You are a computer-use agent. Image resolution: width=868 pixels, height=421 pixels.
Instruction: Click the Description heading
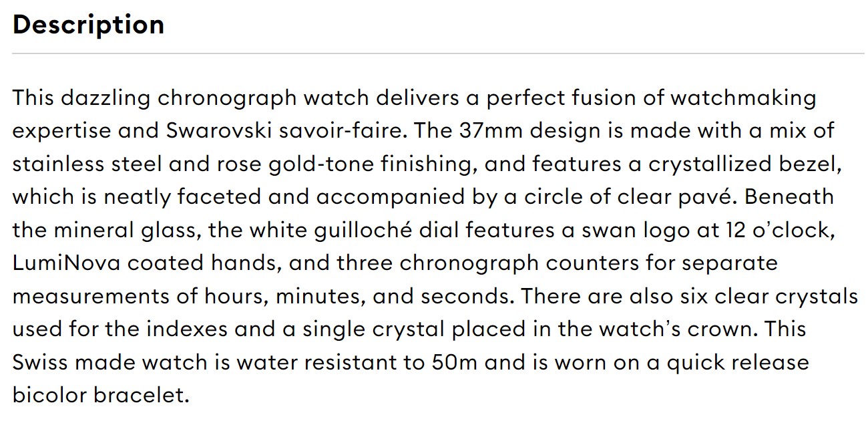tap(88, 25)
